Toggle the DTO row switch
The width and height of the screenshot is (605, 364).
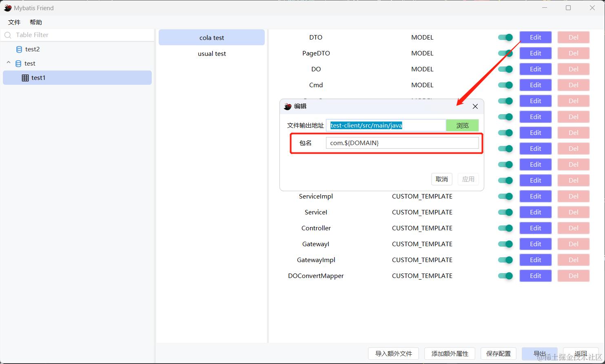click(x=505, y=38)
